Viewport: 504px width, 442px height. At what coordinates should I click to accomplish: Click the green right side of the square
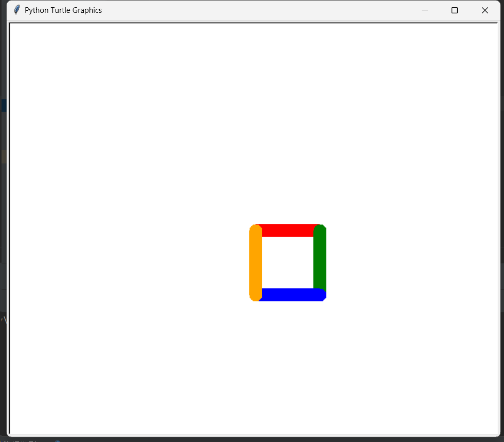pos(320,257)
